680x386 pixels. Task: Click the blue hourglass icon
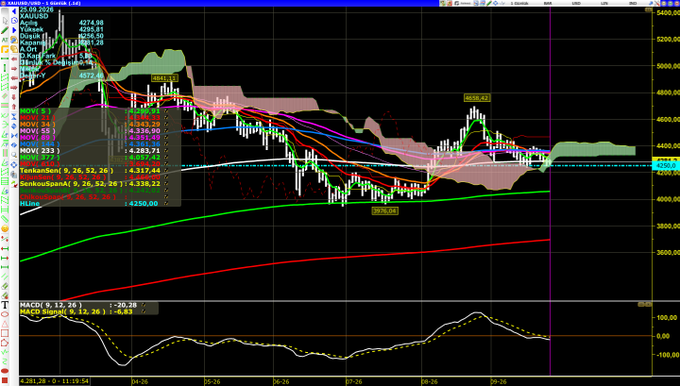[x=14, y=116]
